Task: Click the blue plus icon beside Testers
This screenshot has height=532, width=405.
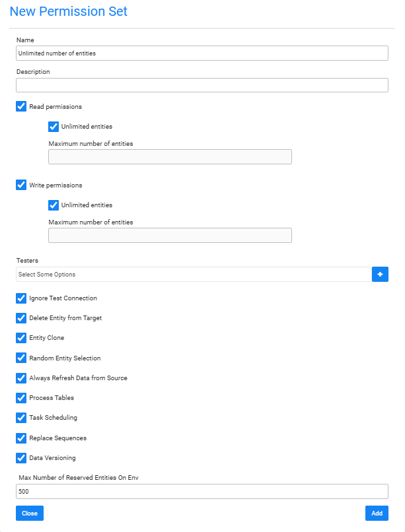Action: (x=380, y=274)
